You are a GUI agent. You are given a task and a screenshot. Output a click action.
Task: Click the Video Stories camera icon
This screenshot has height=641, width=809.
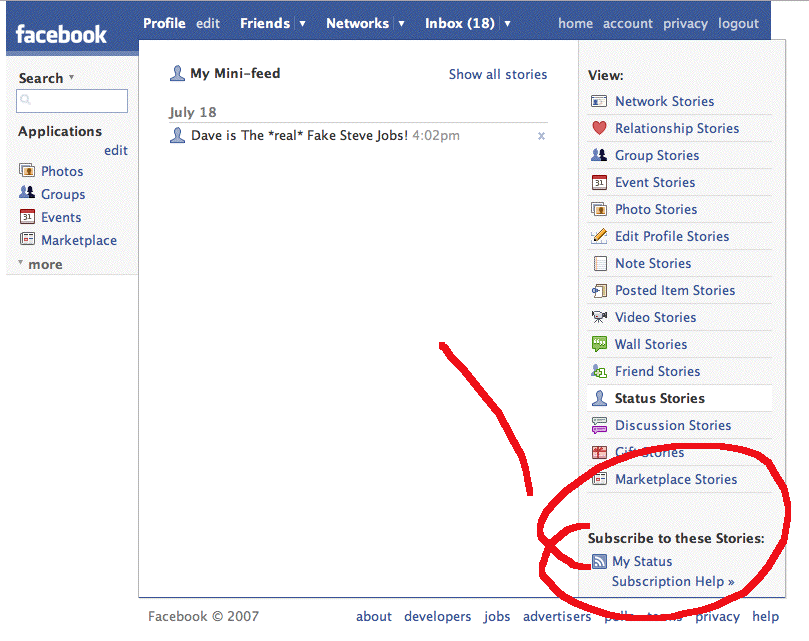pyautogui.click(x=599, y=317)
